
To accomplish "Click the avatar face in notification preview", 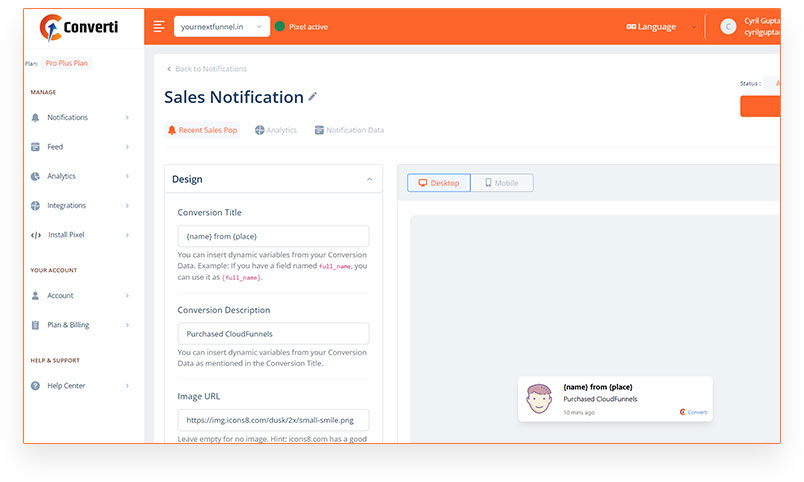I will click(539, 398).
